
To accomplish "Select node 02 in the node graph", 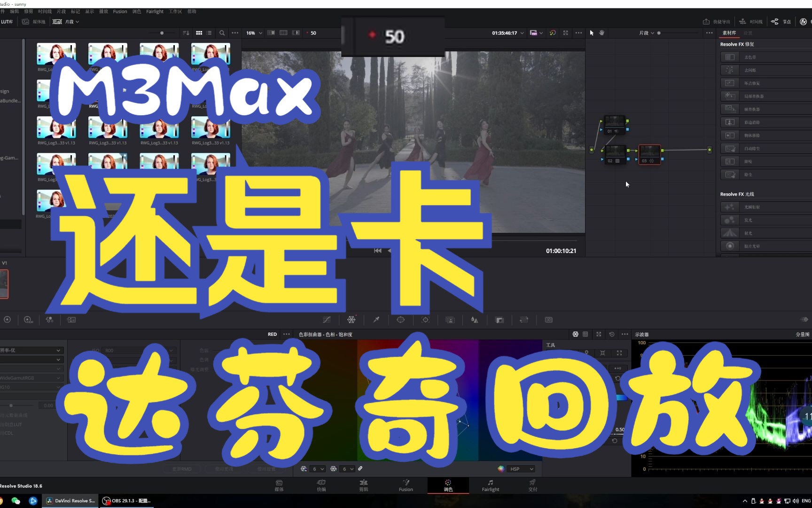I will (x=615, y=155).
